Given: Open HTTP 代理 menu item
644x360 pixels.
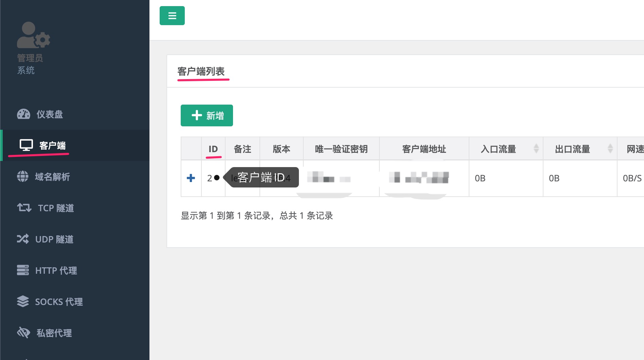Looking at the screenshot, I should 75,270.
